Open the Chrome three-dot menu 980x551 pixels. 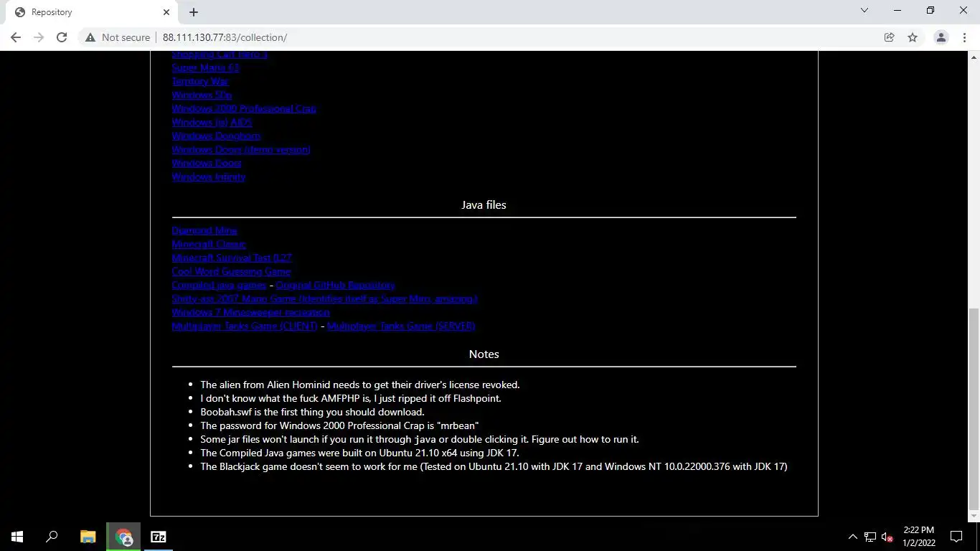(x=964, y=37)
